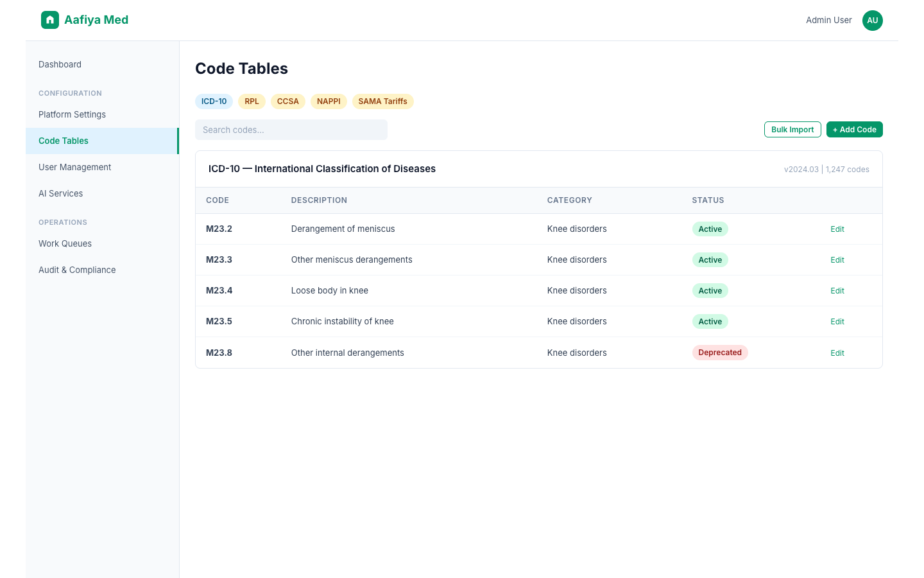Viewport: 924px width, 578px height.
Task: Select the ICD-10 tab
Action: tap(214, 101)
